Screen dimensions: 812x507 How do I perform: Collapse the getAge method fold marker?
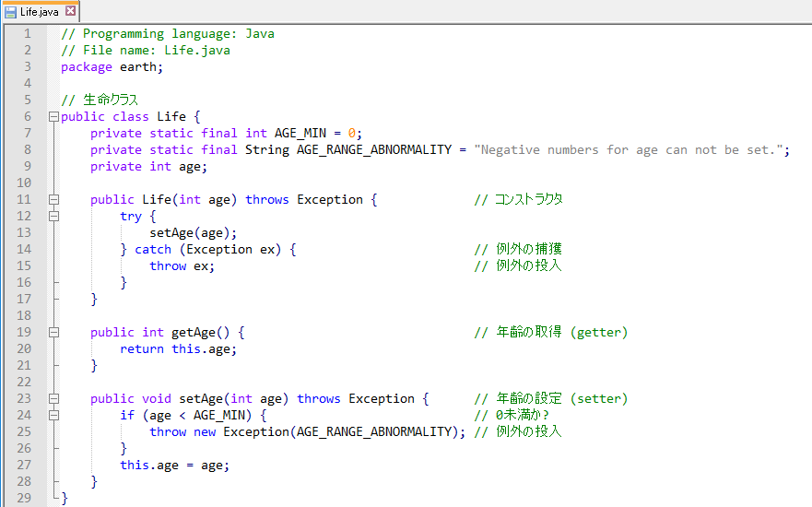53,332
